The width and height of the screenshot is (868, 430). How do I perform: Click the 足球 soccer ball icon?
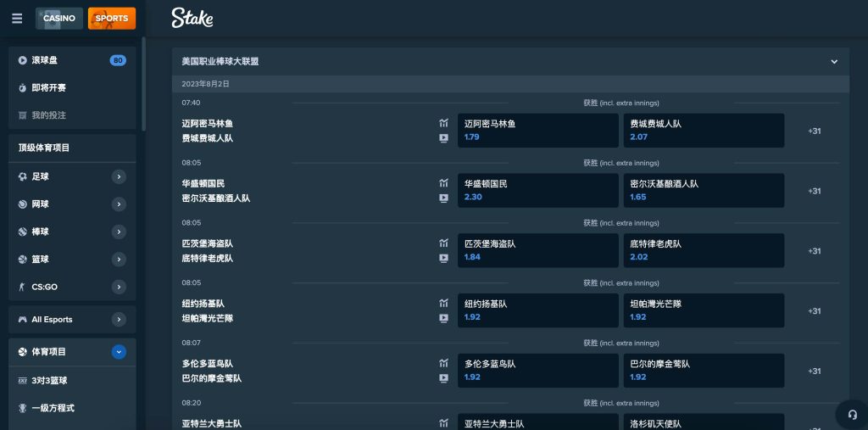point(22,176)
